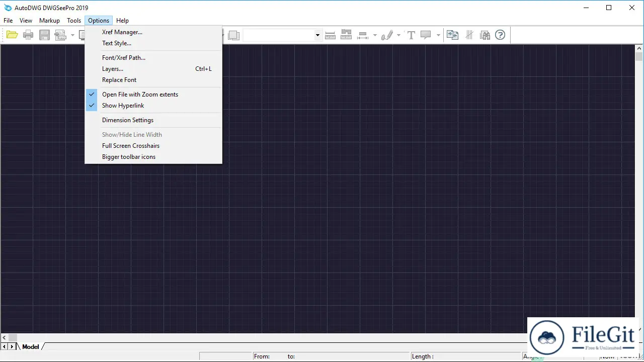644x362 pixels.
Task: Choose Xref Manager... from Options menu
Action: [x=153, y=32]
